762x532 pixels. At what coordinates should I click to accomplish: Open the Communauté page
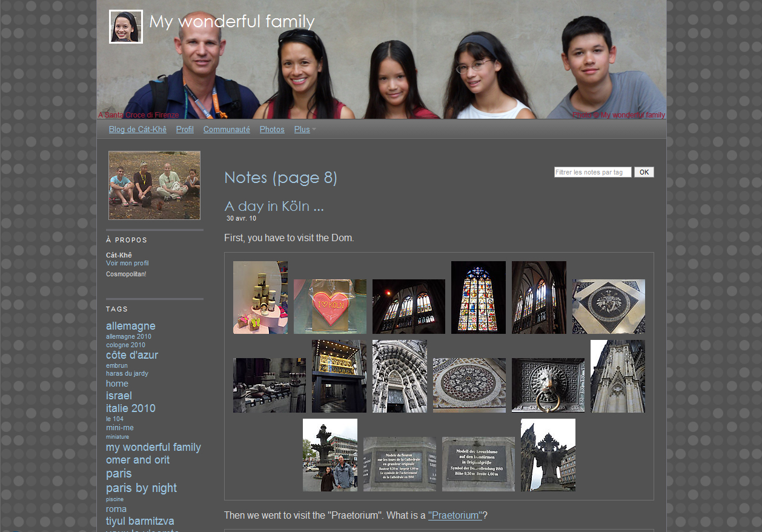227,130
